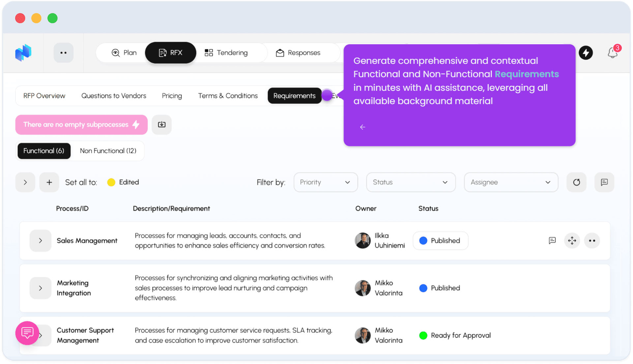This screenshot has height=364, width=633.
Task: Expand the Marketing Integration row
Action: (40, 288)
